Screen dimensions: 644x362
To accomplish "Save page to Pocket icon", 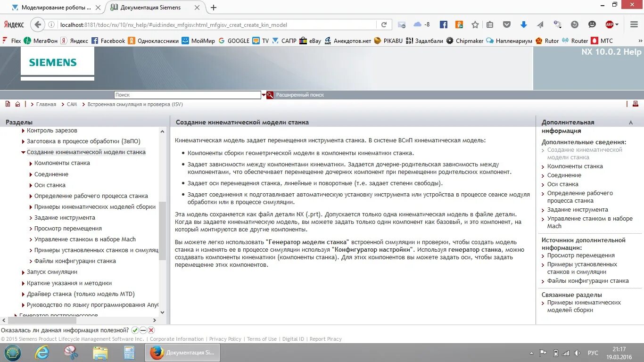I will 507,25.
